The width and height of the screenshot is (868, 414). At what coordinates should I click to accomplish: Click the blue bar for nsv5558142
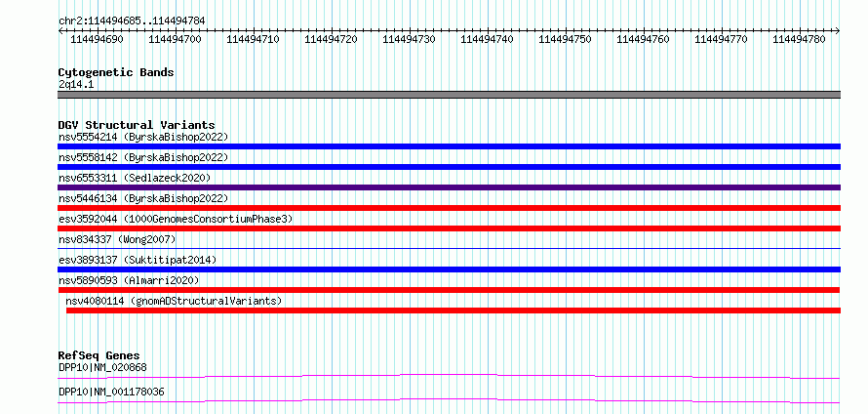449,167
